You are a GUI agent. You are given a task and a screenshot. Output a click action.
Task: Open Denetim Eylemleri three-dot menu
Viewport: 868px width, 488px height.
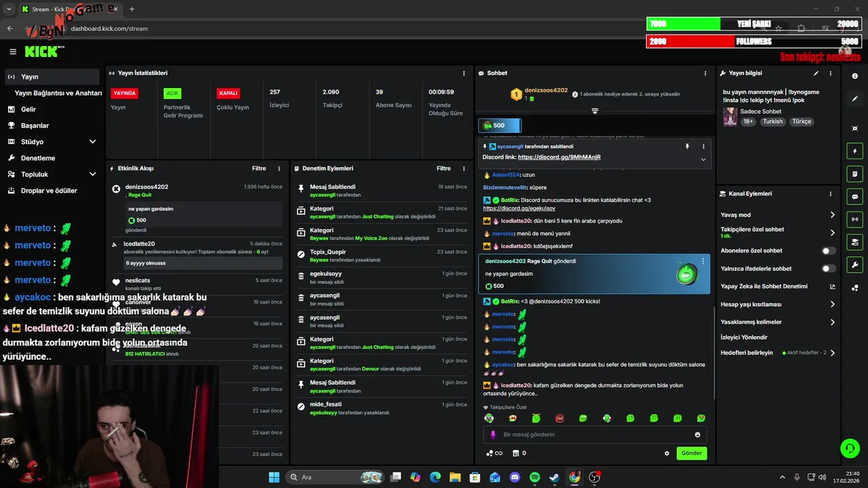pyautogui.click(x=464, y=168)
